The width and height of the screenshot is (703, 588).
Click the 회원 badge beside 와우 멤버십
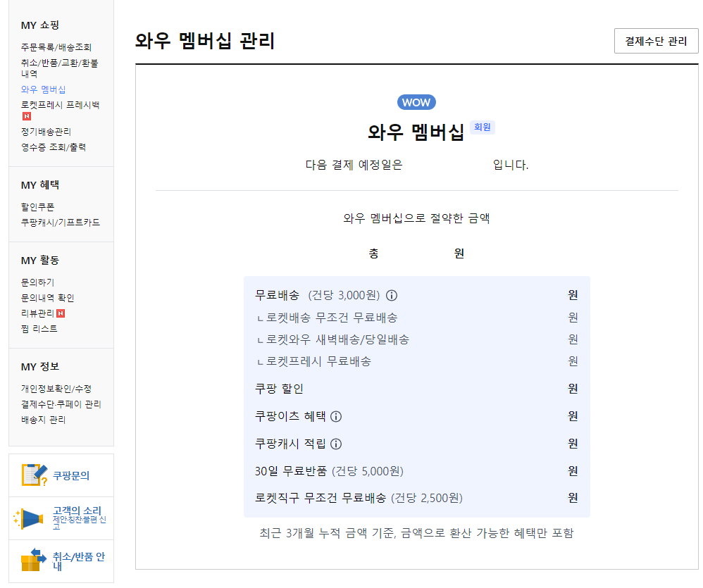482,127
